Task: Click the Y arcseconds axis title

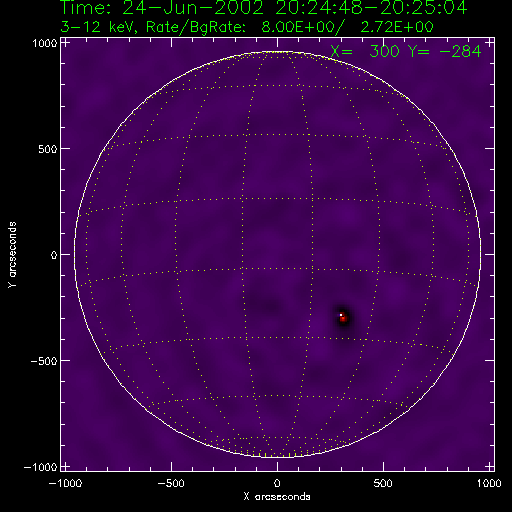Action: coord(12,254)
